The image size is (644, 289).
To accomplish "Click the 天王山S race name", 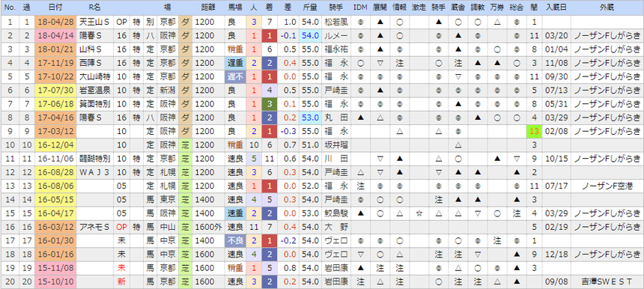I will [95, 22].
